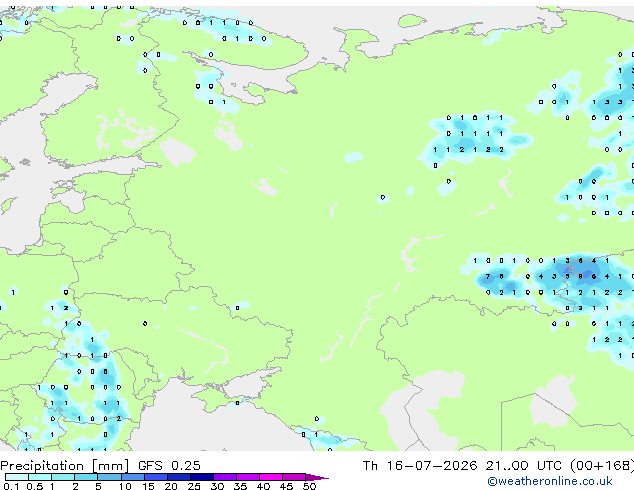The width and height of the screenshot is (634, 490).
Task: Click the "20" legend scale label
Action: [x=171, y=486]
